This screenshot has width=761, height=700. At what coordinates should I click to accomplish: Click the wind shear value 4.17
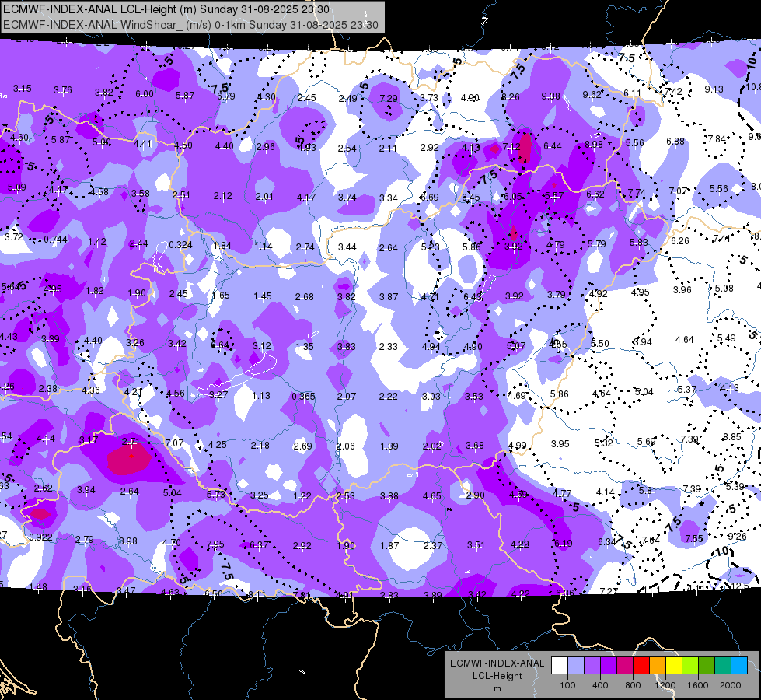(x=306, y=198)
